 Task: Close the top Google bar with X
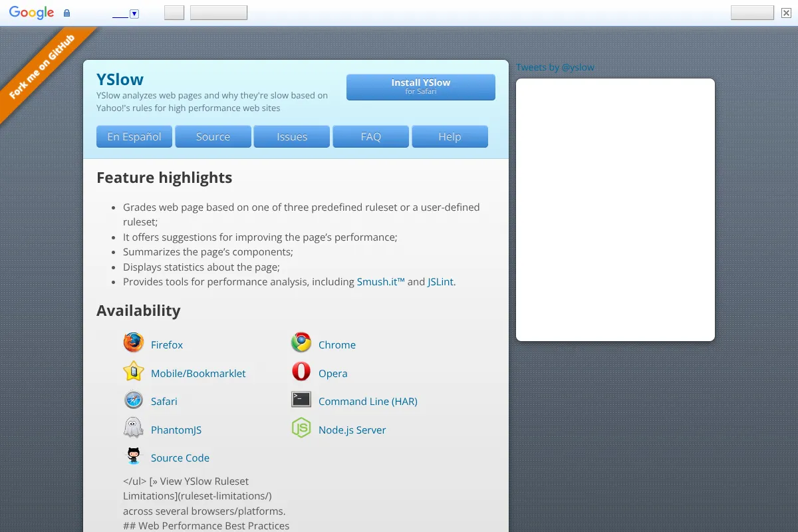(x=786, y=13)
